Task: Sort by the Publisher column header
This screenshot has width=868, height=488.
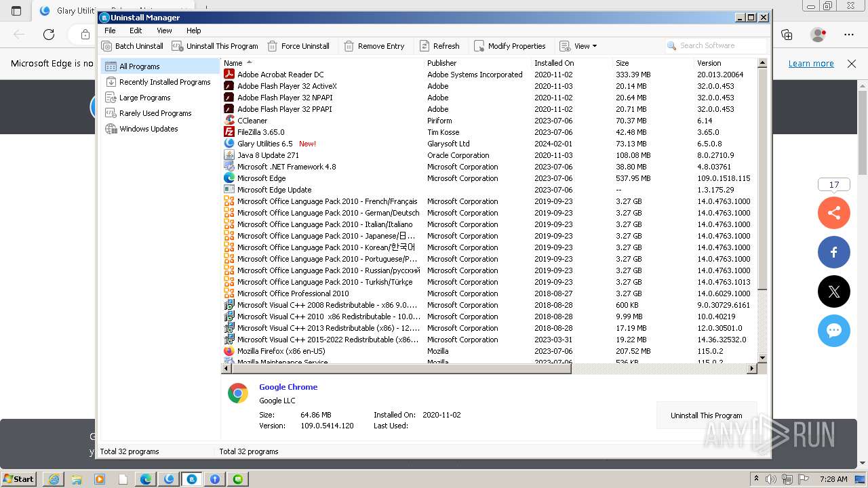Action: [x=477, y=63]
